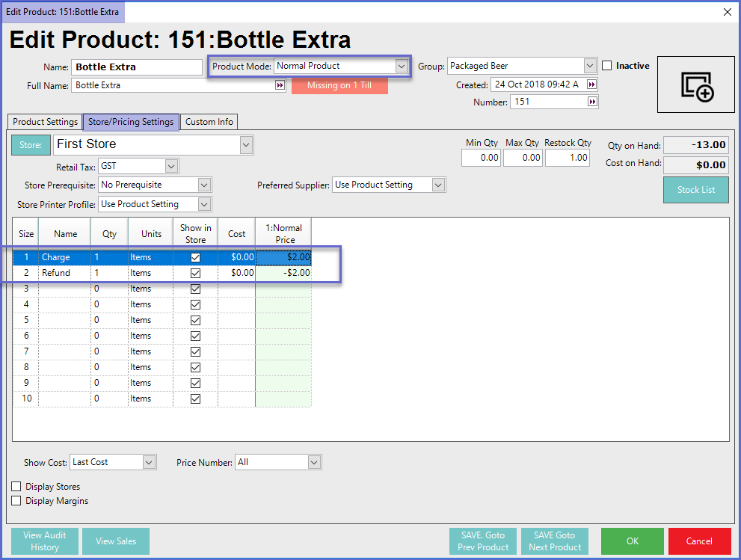The height and width of the screenshot is (560, 741).
Task: Click the arrow icon beside Full Name field
Action: click(x=280, y=85)
